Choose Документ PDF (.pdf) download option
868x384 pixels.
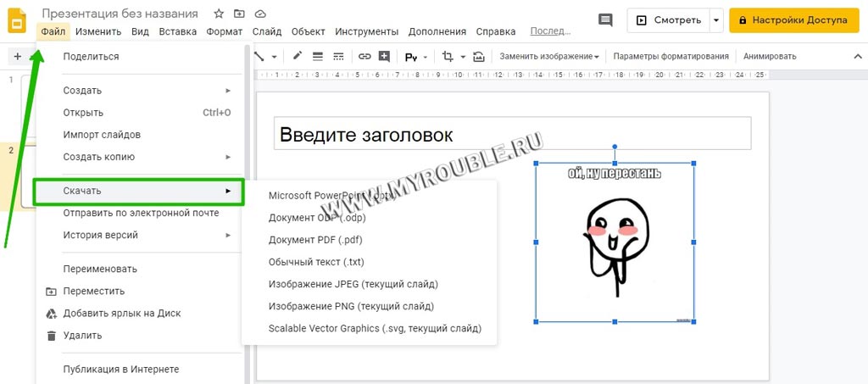[x=315, y=240]
